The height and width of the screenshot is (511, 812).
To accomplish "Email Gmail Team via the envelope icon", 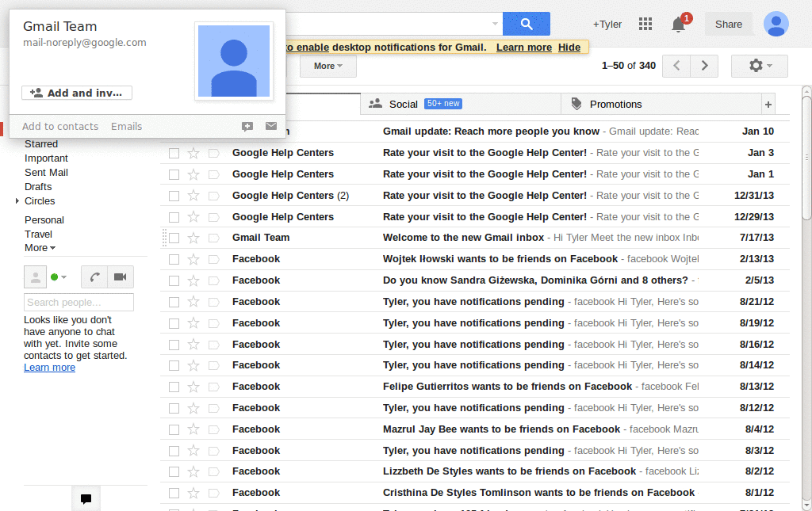I will 270,126.
